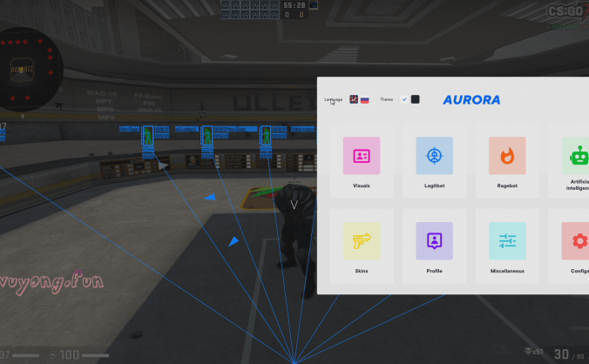589x364 pixels.
Task: Click the Profile label text
Action: pyautogui.click(x=434, y=271)
